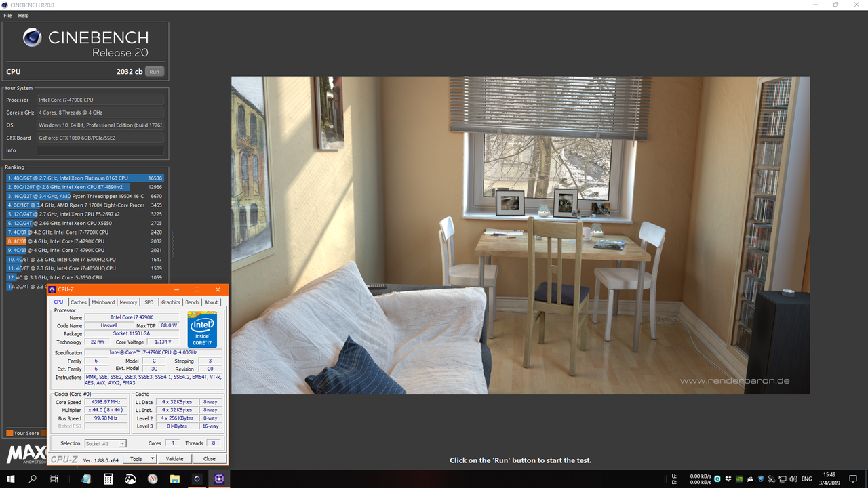The image size is (868, 488).
Task: Select ranking row 10 Core i7-6700HQ
Action: tap(85, 260)
